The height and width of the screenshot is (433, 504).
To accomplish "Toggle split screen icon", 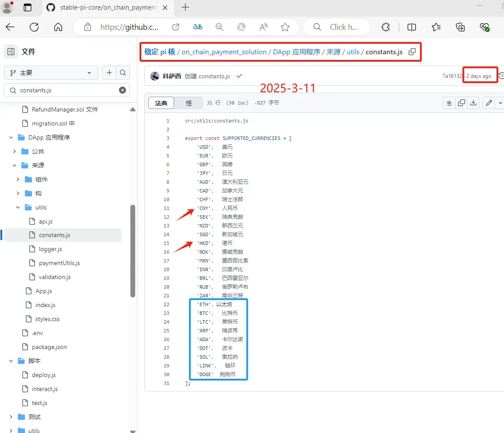I will click(412, 27).
